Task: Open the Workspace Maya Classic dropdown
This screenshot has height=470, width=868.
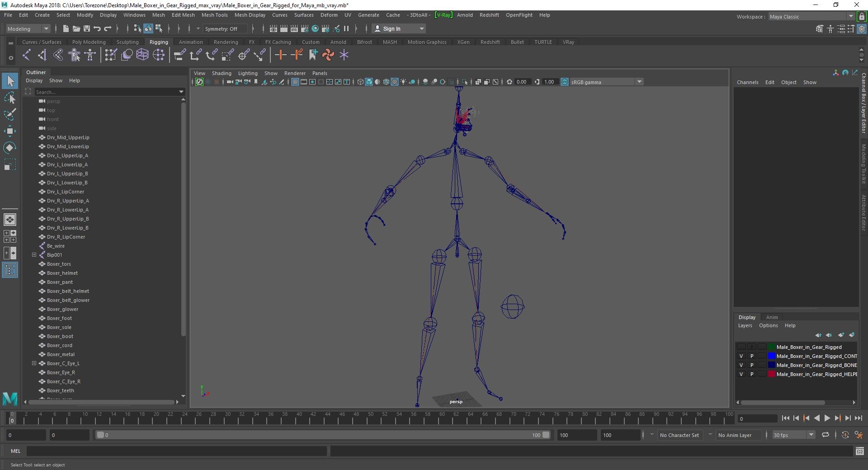Action: 811,17
